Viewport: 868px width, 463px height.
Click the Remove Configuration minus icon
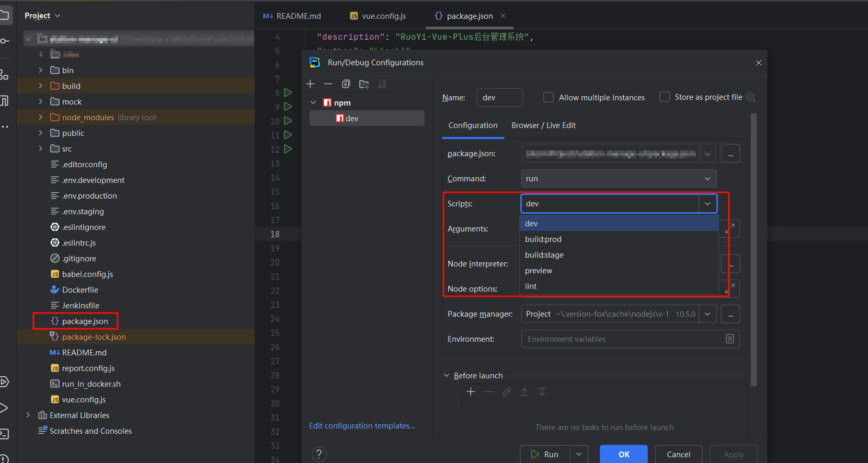[328, 84]
